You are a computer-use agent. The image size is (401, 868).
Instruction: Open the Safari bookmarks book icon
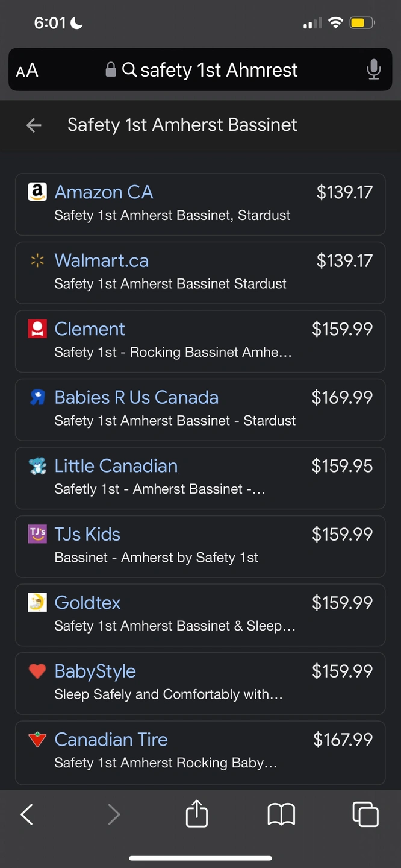[281, 815]
